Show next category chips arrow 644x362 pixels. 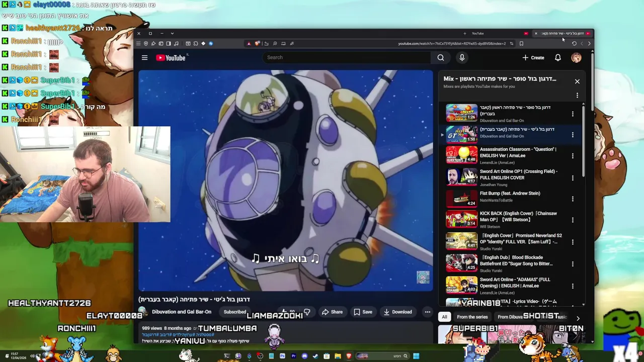point(578,318)
